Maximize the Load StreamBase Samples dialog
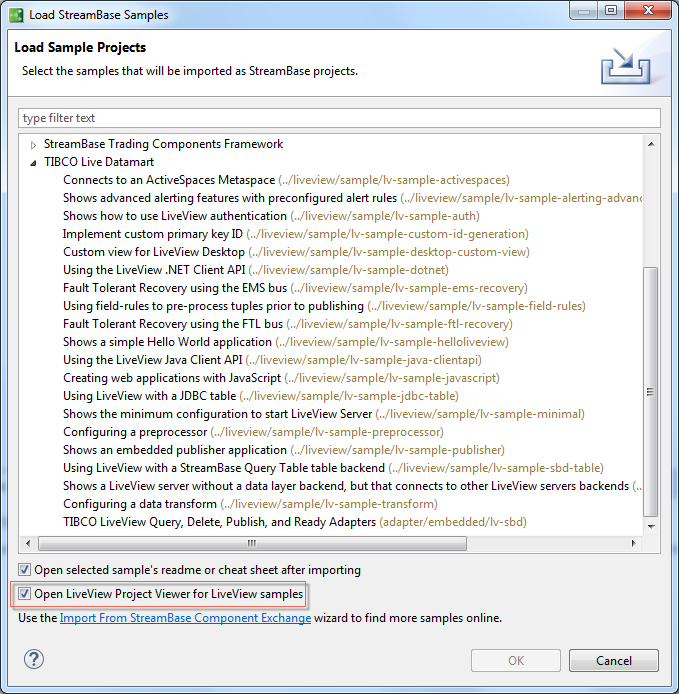Image resolution: width=679 pixels, height=694 pixels. [611, 10]
